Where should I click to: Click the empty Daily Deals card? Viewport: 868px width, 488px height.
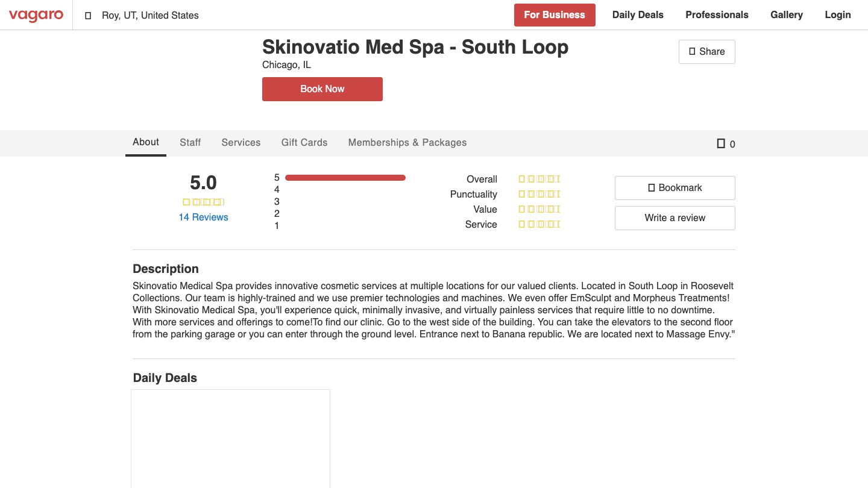[x=230, y=439]
